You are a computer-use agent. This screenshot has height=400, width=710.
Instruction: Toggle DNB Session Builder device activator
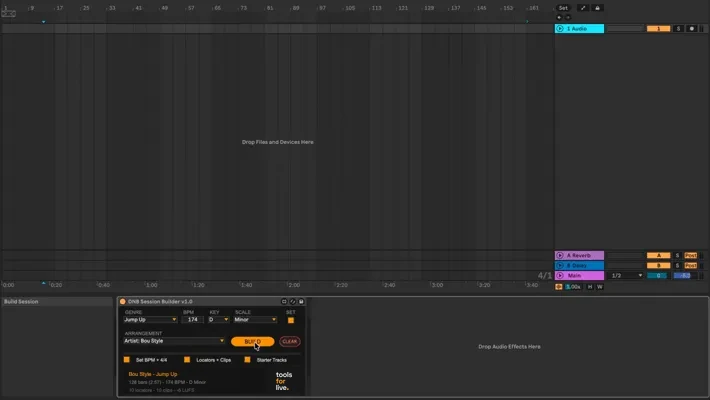[123, 302]
